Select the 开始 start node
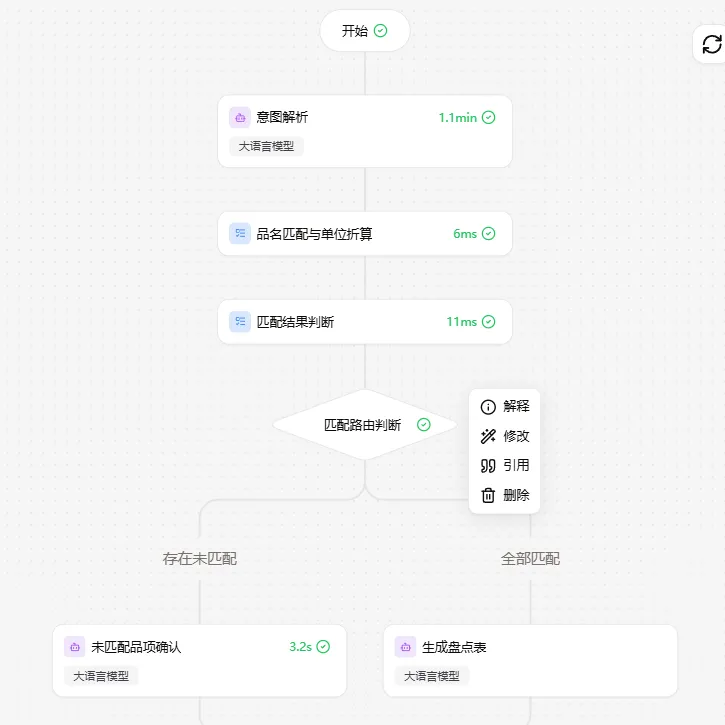This screenshot has width=725, height=725. 365,31
